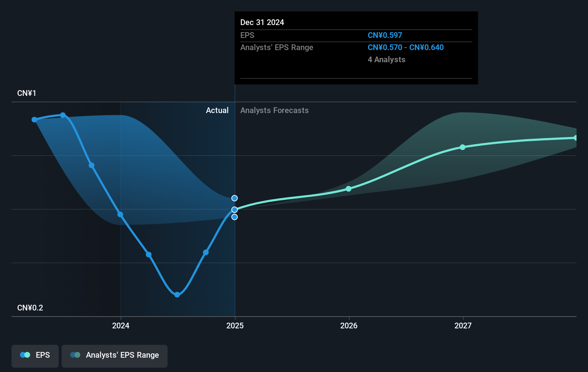Select the 2026 x-axis label

tap(349, 325)
